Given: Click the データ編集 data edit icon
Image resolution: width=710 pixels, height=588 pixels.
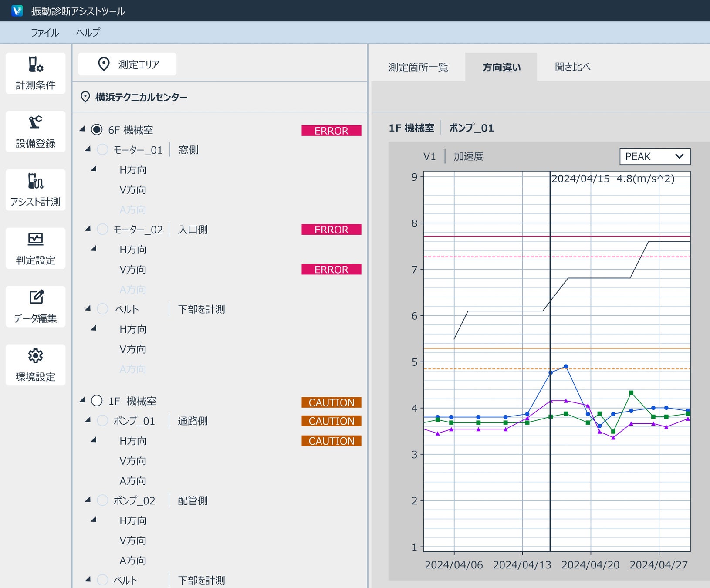Looking at the screenshot, I should [x=36, y=298].
